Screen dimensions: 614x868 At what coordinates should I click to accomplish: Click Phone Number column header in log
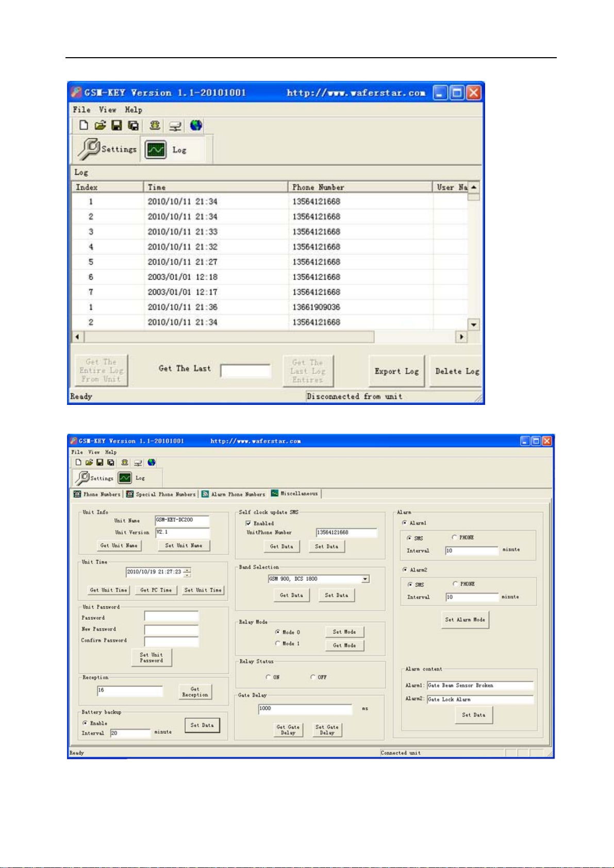[x=360, y=188]
